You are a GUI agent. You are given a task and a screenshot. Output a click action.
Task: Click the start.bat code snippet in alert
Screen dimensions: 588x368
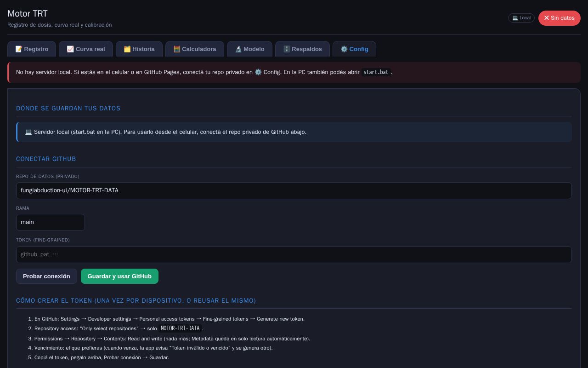376,72
